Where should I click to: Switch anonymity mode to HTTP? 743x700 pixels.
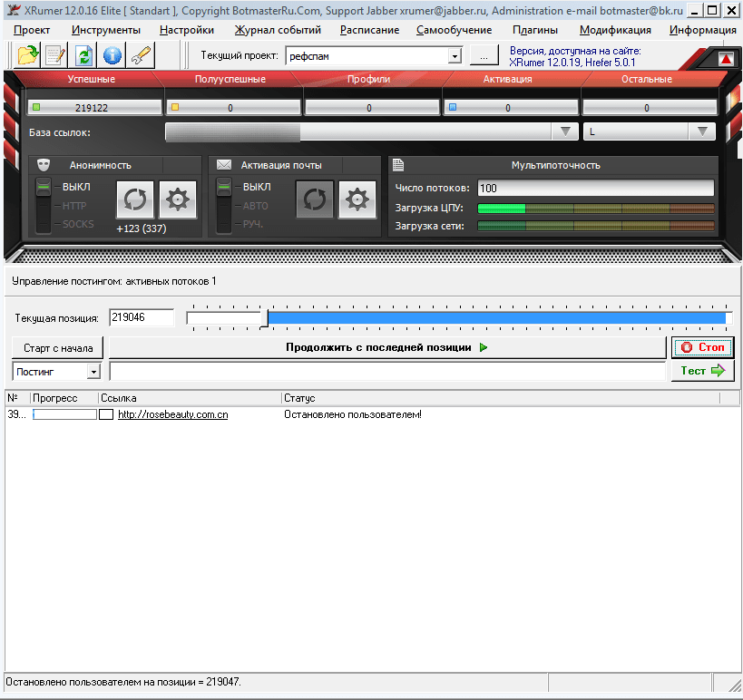click(74, 206)
